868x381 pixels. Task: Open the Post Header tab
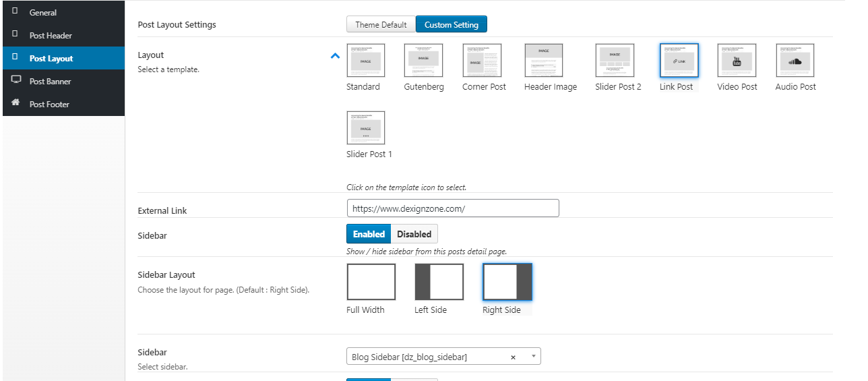[51, 36]
